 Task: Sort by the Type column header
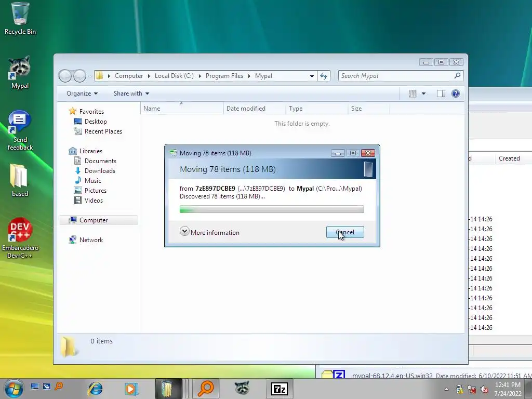point(317,109)
